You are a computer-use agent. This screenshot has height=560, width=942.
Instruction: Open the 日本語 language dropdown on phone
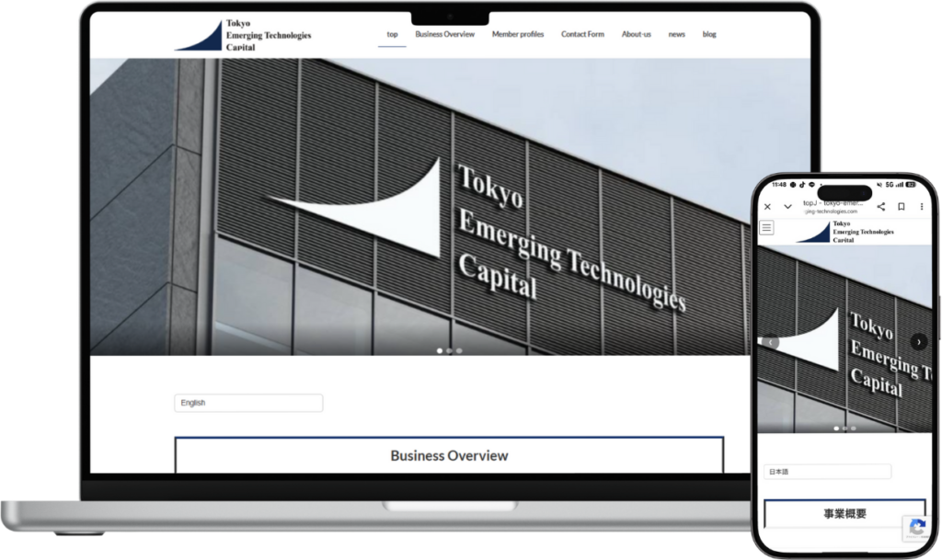coord(827,472)
